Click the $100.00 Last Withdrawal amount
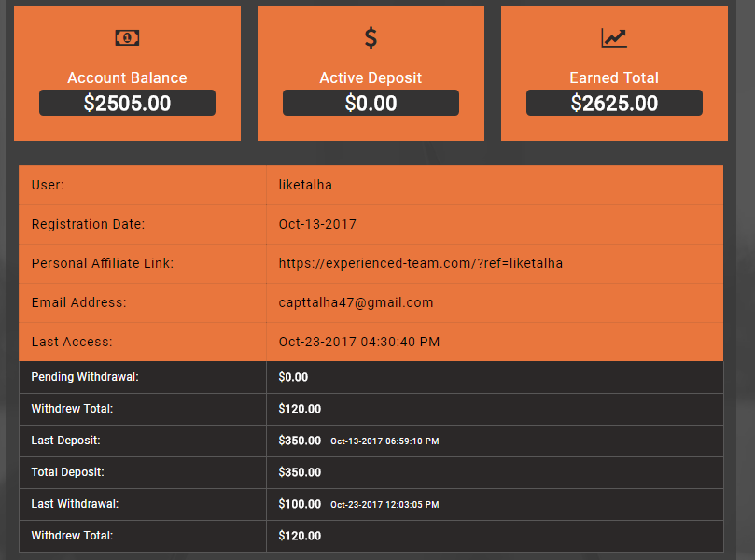This screenshot has height=560, width=755. [300, 504]
